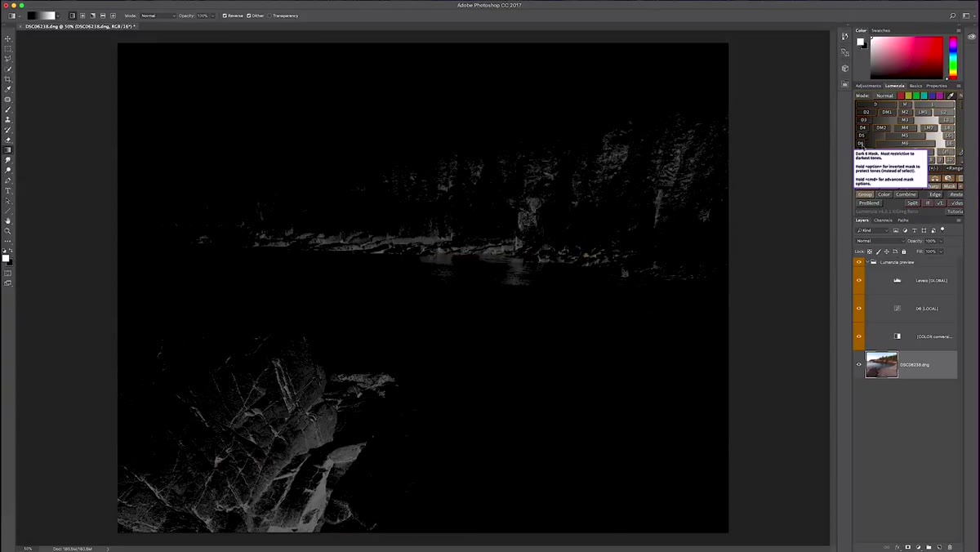
Task: Hide the COLOR conversion layer
Action: [858, 336]
